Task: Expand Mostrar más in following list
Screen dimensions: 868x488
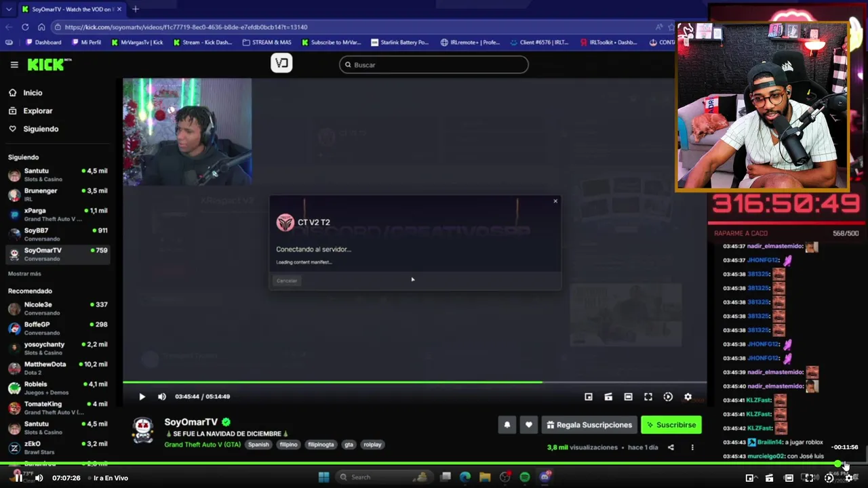Action: click(24, 274)
